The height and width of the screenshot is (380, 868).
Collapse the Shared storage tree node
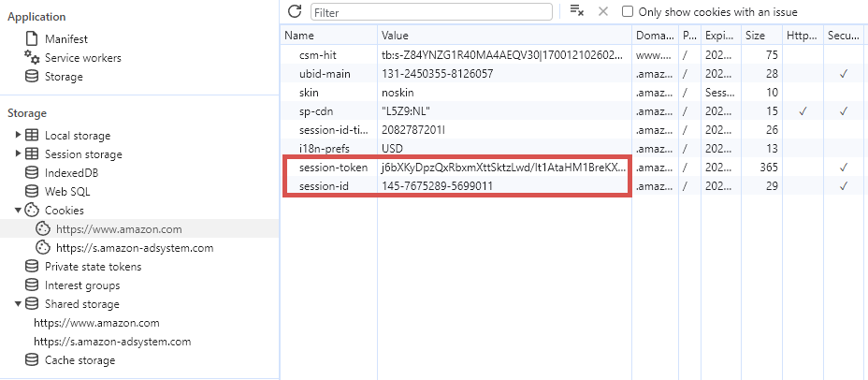18,304
